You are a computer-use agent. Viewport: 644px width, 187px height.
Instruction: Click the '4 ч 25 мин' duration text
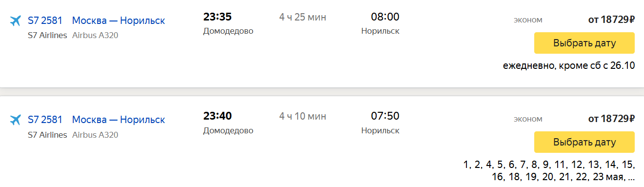point(302,18)
